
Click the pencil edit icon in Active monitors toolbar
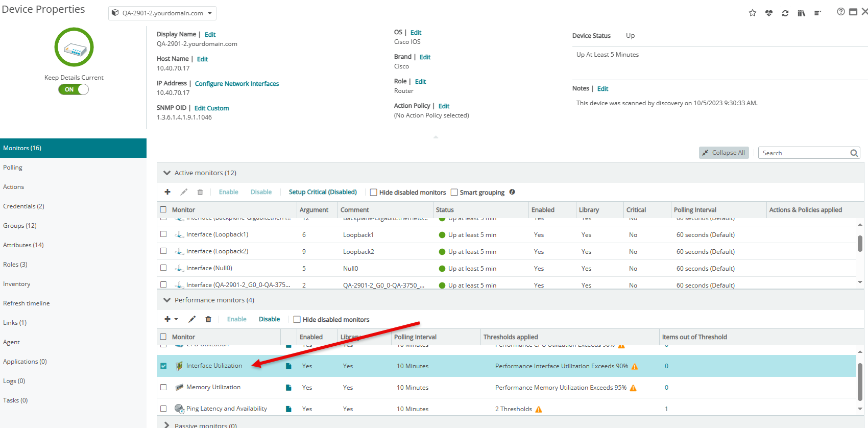coord(184,192)
